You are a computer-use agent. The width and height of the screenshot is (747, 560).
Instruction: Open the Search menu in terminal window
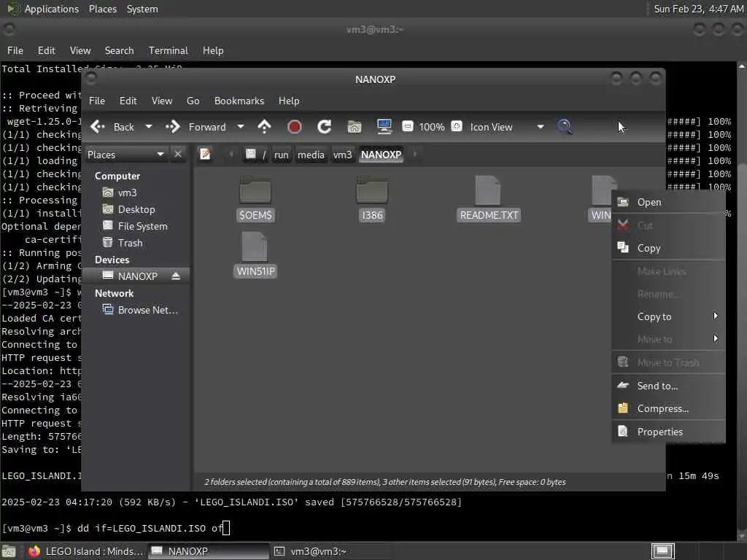coord(119,50)
